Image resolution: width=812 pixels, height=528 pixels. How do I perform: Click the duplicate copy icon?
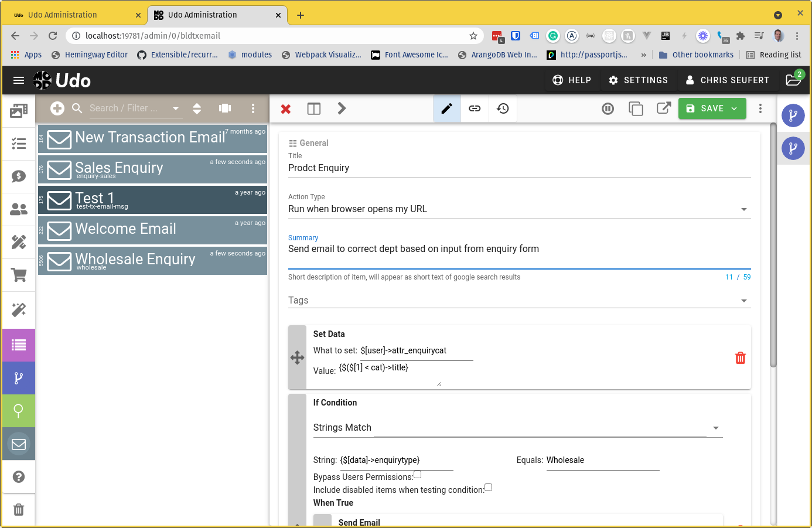point(636,108)
